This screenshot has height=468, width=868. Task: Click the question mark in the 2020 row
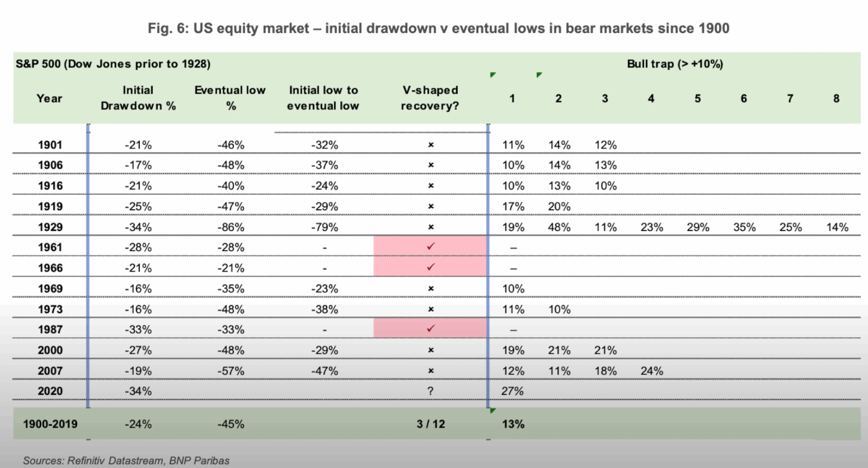coord(431,391)
